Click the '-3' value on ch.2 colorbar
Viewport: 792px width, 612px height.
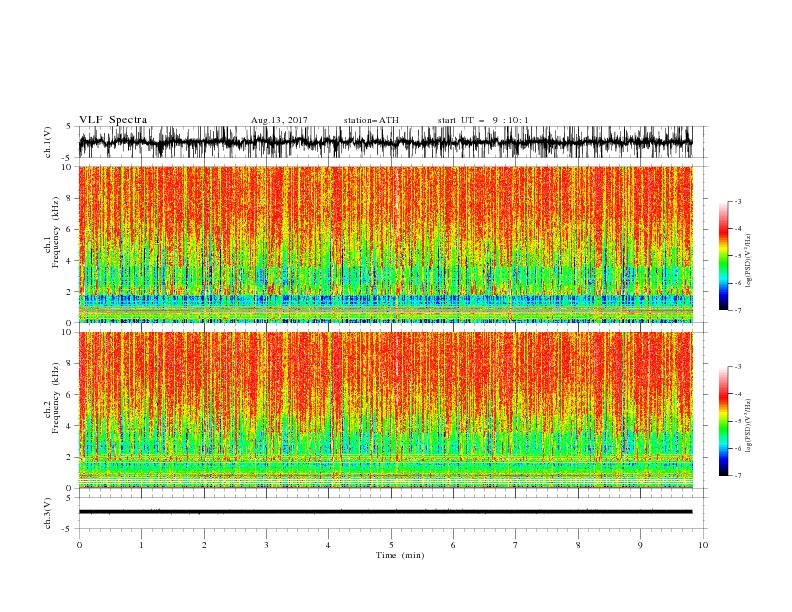tap(738, 367)
